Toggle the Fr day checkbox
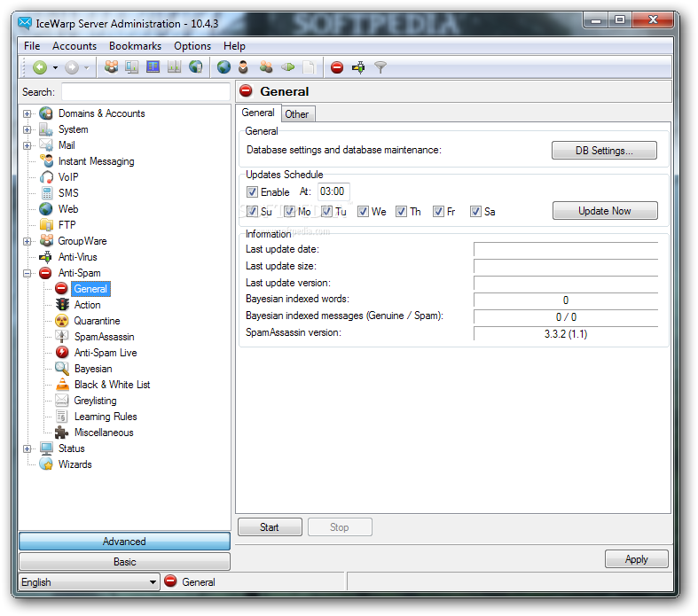Viewport: 698px width, 616px height. 438,211
